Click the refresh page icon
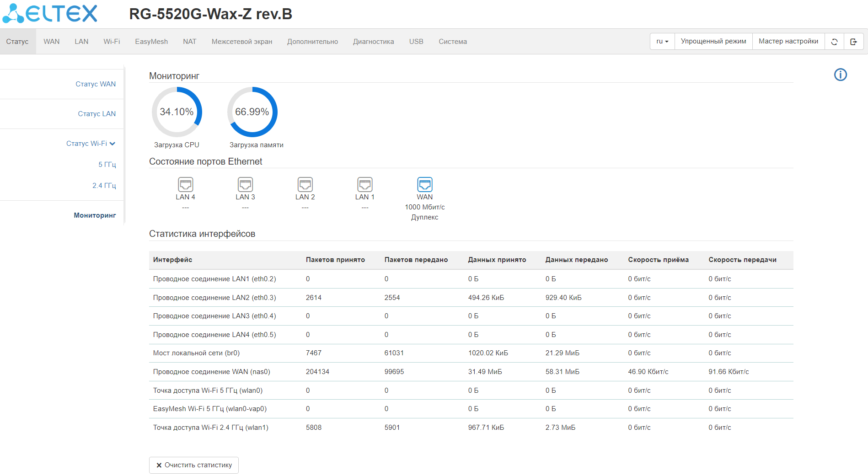 834,42
